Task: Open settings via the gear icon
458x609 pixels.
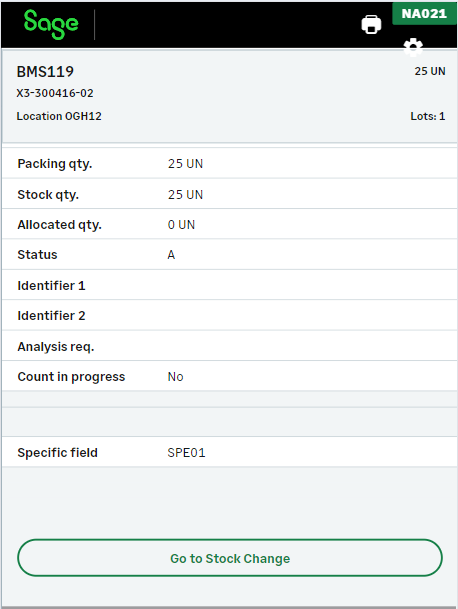Action: tap(413, 47)
